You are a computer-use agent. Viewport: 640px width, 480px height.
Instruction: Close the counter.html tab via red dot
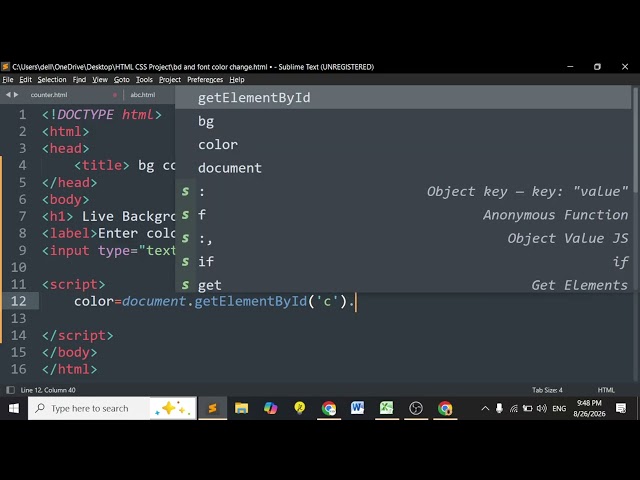tap(115, 95)
